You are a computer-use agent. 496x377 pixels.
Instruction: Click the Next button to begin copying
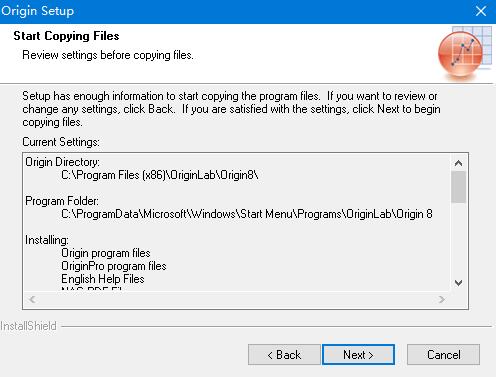click(358, 355)
